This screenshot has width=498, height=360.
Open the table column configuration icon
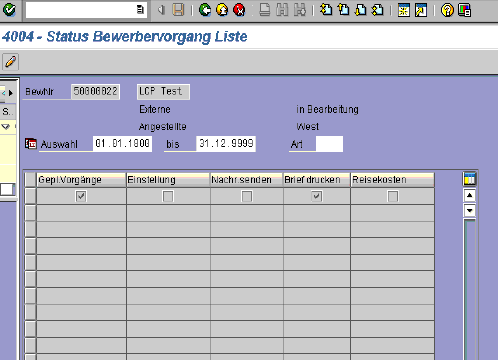(x=469, y=179)
